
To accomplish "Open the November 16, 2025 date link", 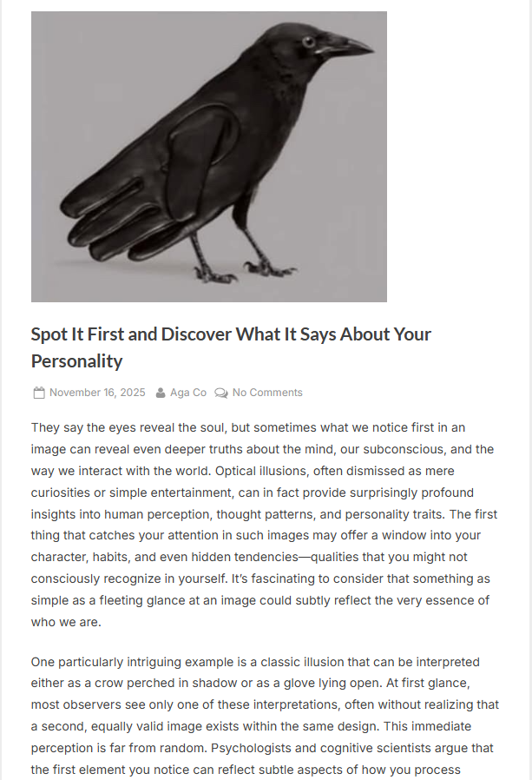I will tap(97, 393).
